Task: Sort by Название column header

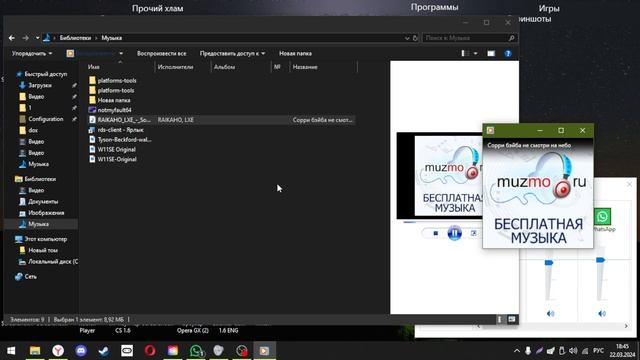Action: point(305,67)
